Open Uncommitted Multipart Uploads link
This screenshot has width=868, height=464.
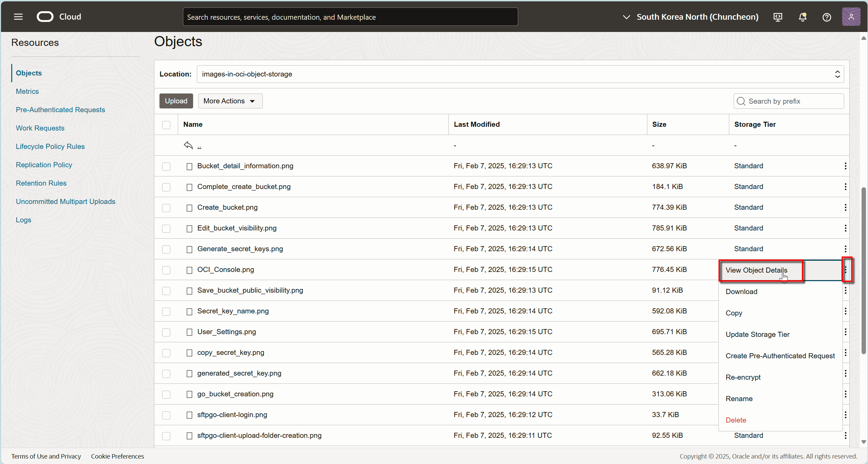(x=65, y=202)
